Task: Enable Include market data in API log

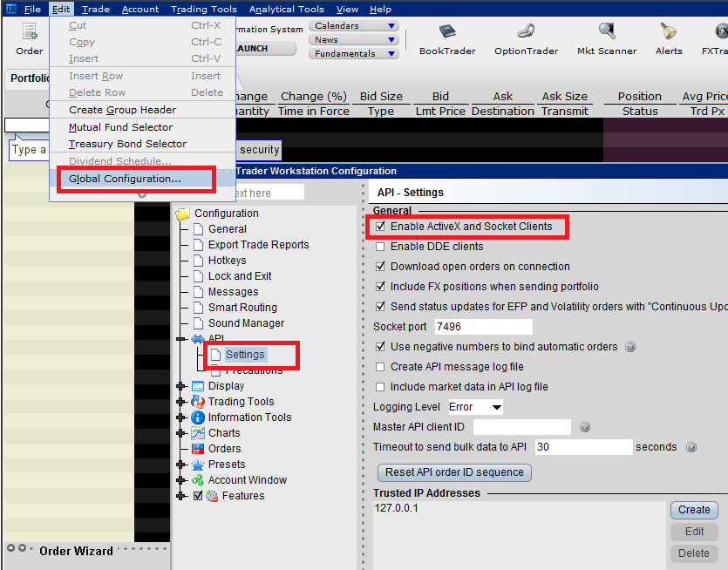Action: (380, 387)
